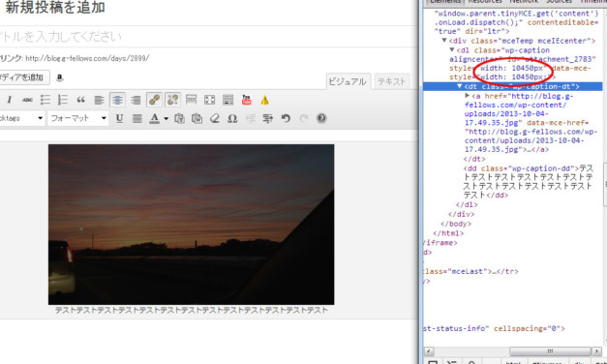Viewport: 607px width, 364px height.
Task: Click the メディアを追加 button
Action: tap(24, 77)
